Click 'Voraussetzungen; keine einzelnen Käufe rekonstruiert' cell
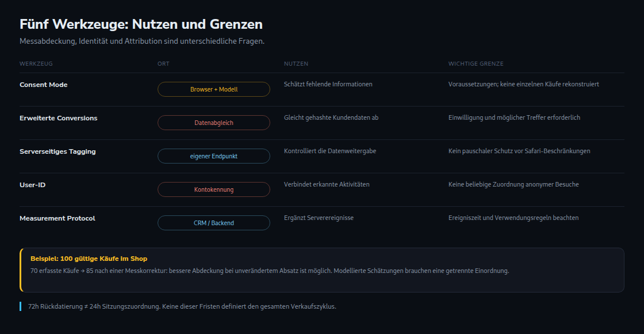 tap(524, 84)
